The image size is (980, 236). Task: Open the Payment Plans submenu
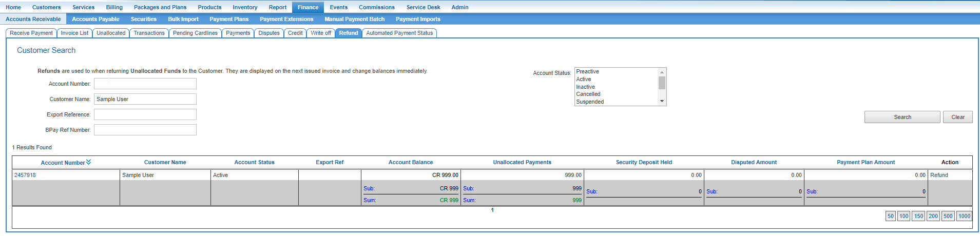[x=229, y=19]
